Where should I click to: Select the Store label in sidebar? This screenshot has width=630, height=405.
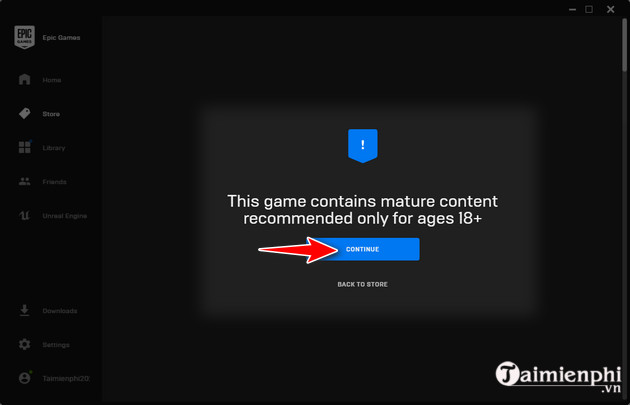point(51,114)
